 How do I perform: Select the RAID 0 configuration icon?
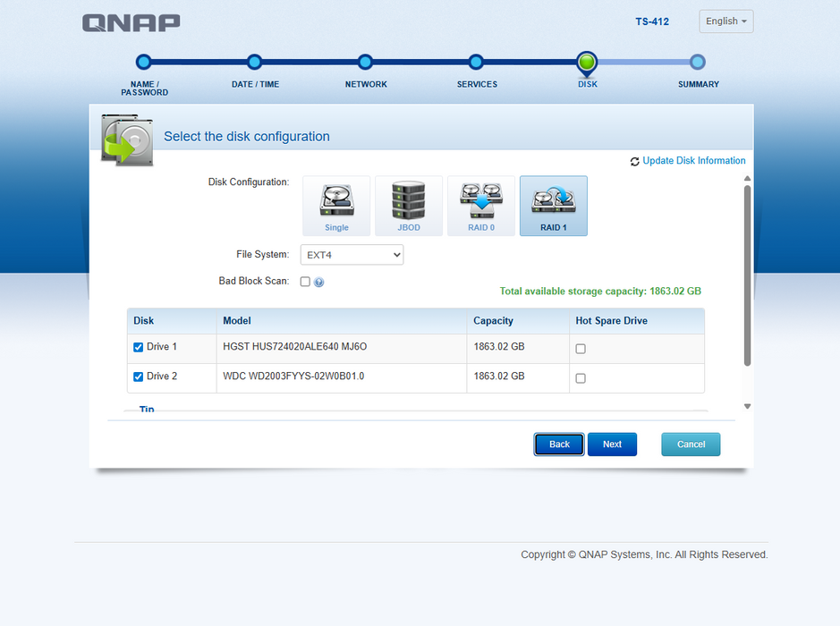481,206
